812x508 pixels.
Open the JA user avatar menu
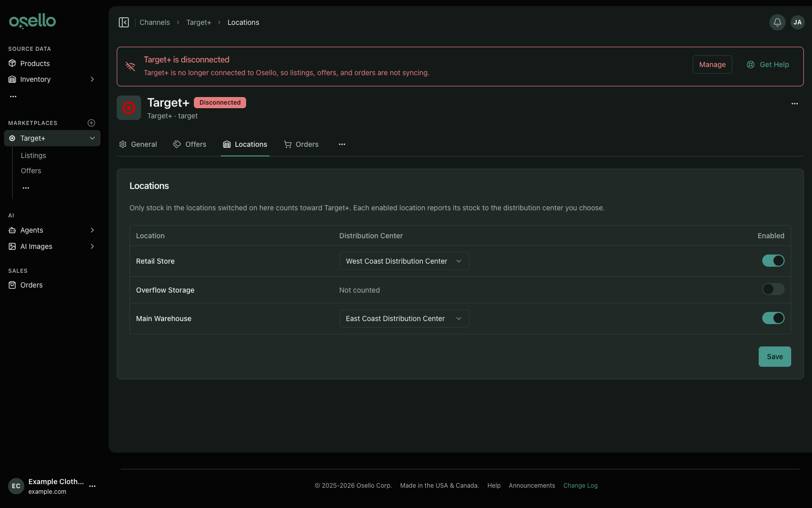pos(798,22)
